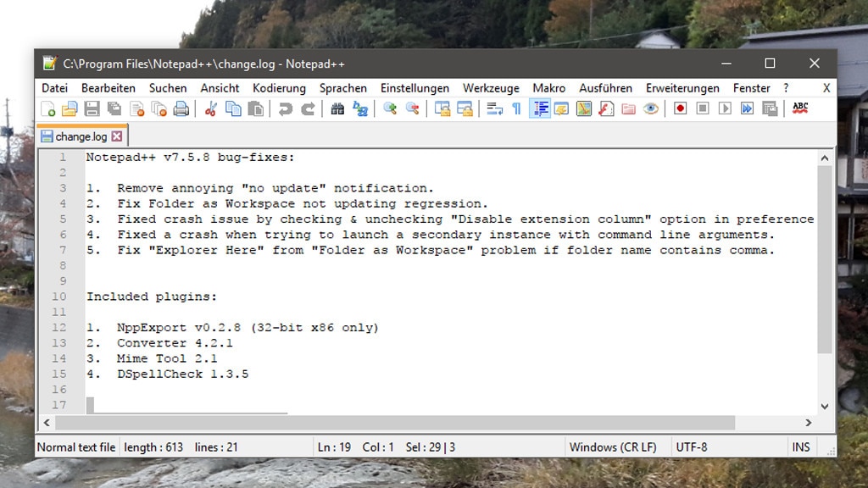
Task: Click the Print icon in the toolbar
Action: [181, 108]
